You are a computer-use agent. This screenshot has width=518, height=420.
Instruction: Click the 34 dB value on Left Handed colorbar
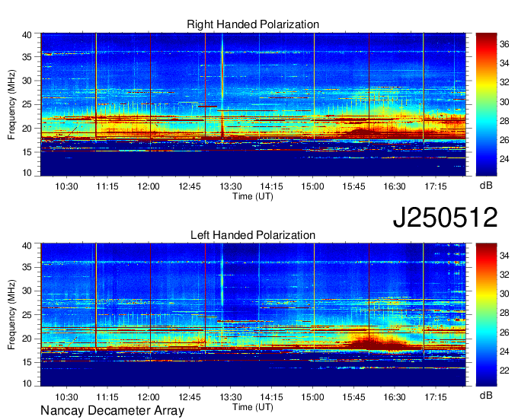504,255
